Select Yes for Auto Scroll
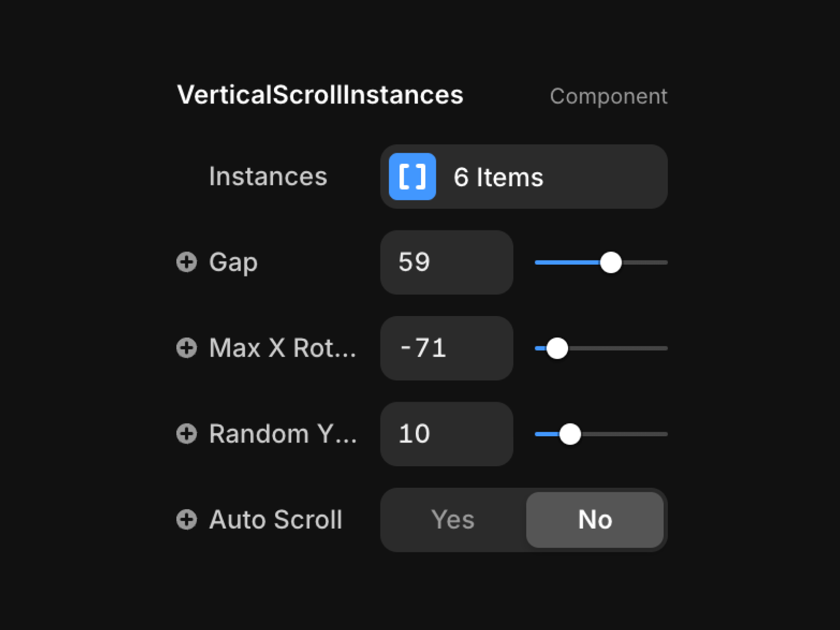840x630 pixels. [x=453, y=520]
